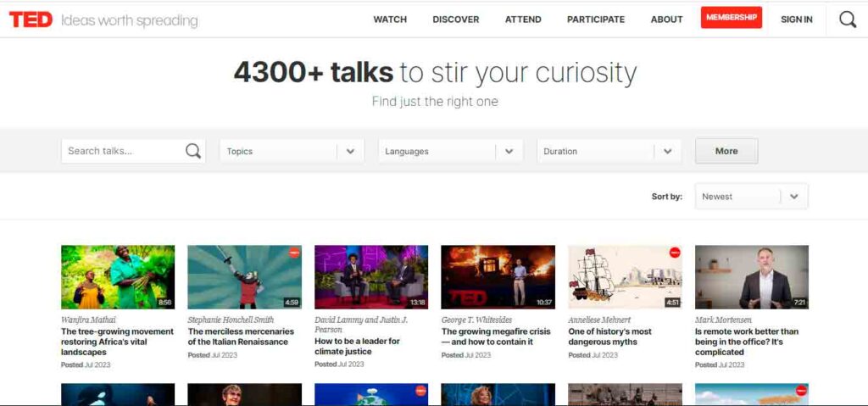Open the Sort by Newest dropdown
This screenshot has width=868, height=406.
(x=751, y=197)
